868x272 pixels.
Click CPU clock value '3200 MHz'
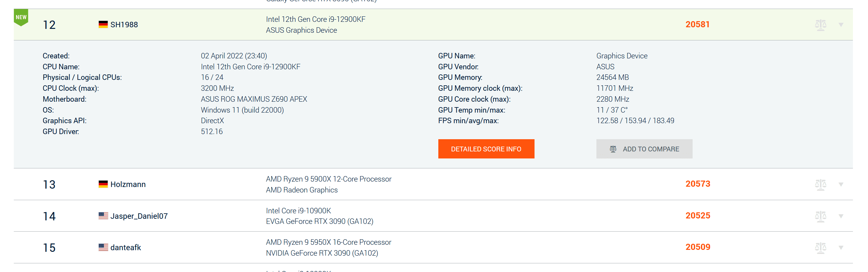click(217, 88)
